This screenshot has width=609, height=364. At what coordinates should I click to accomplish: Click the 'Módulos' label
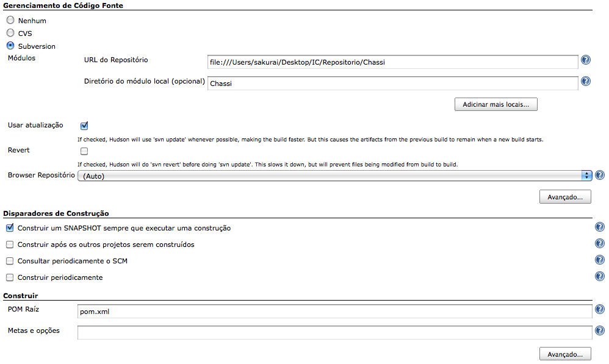coord(22,58)
